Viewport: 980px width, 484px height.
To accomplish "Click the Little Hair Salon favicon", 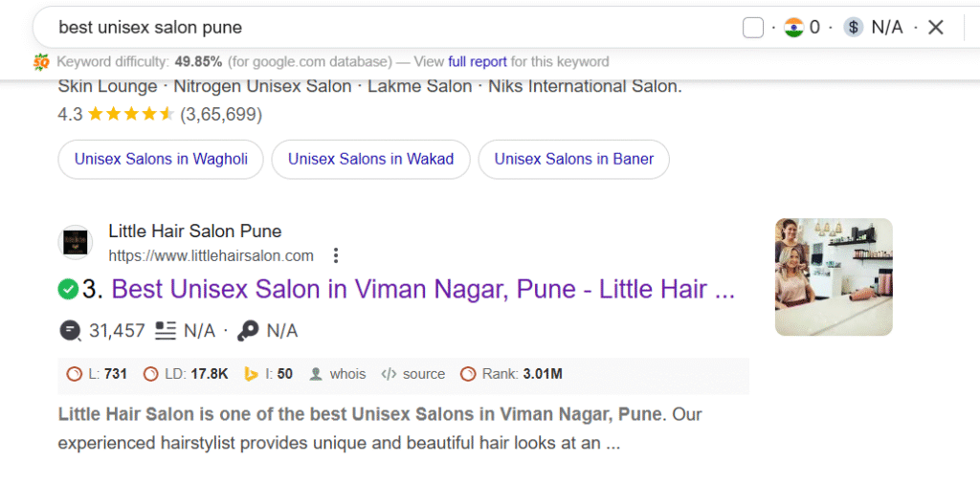I will [x=75, y=242].
